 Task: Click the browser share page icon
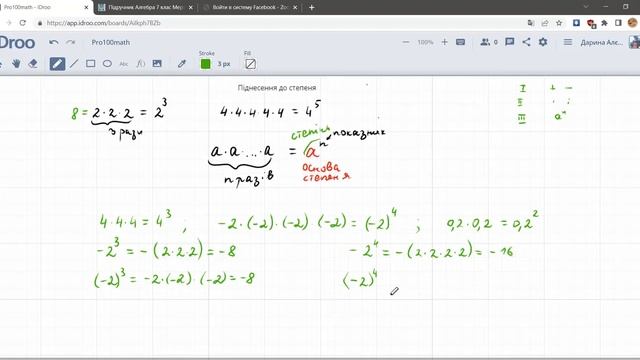(x=544, y=23)
